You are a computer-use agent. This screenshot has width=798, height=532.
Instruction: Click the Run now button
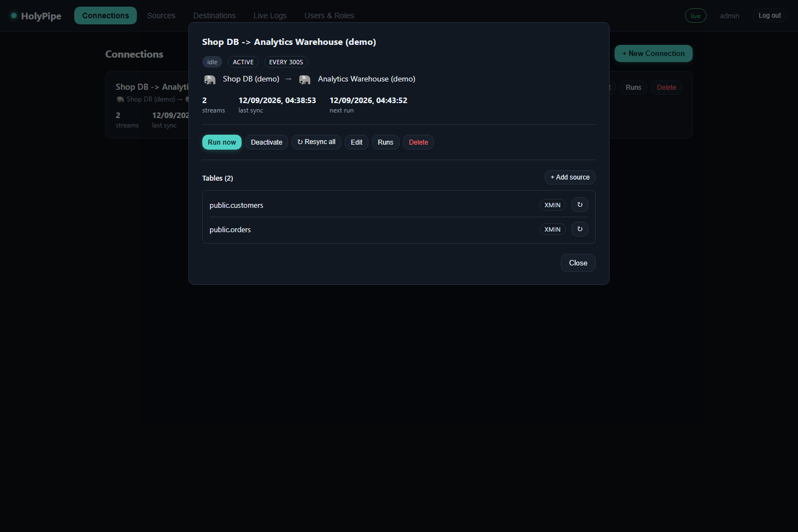coord(222,142)
